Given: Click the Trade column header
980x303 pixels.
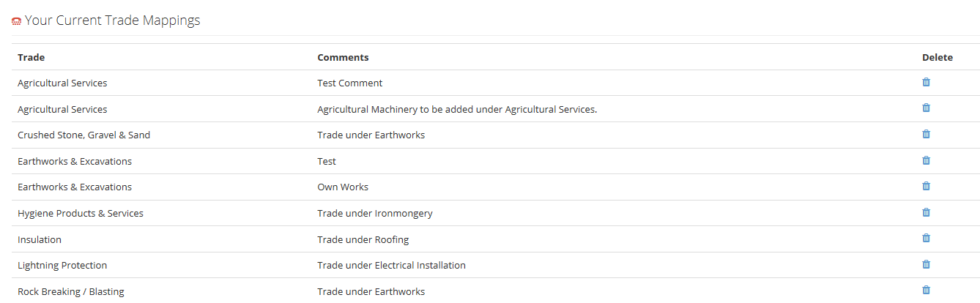Looking at the screenshot, I should [x=31, y=57].
